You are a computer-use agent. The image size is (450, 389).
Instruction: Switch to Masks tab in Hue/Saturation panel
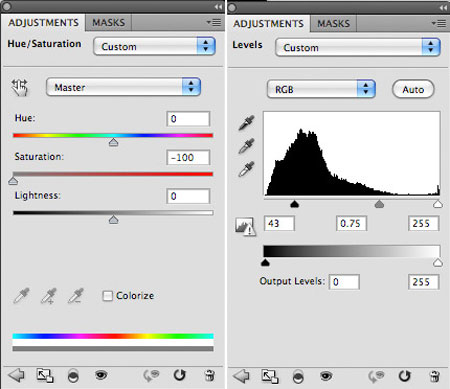click(x=108, y=23)
